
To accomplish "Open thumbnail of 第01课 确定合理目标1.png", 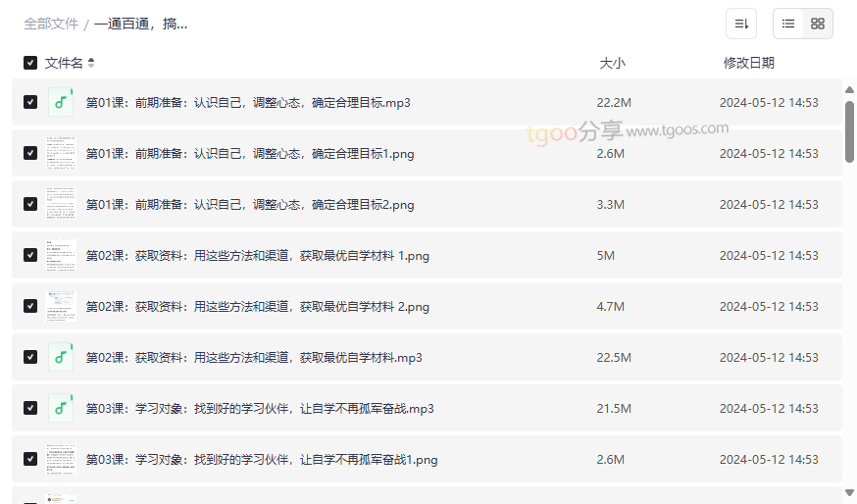I will 61,154.
